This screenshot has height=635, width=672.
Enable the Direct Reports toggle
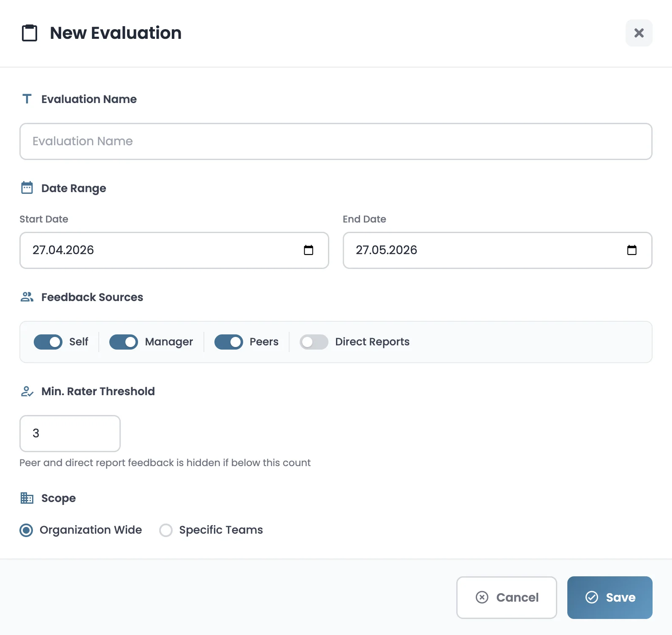(314, 342)
